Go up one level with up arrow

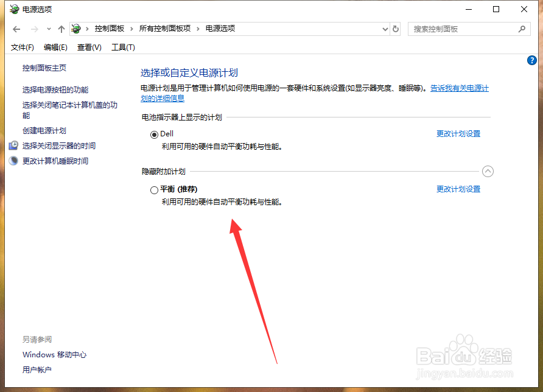point(61,29)
